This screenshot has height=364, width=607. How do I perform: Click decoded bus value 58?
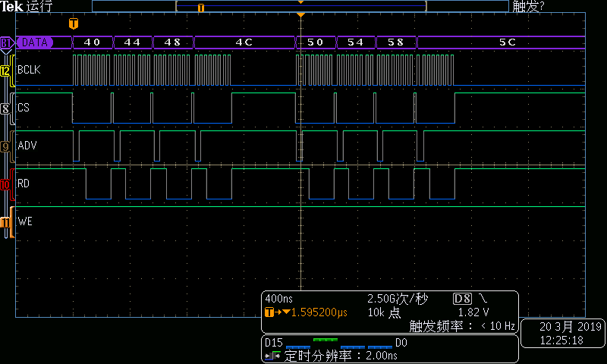(x=395, y=42)
